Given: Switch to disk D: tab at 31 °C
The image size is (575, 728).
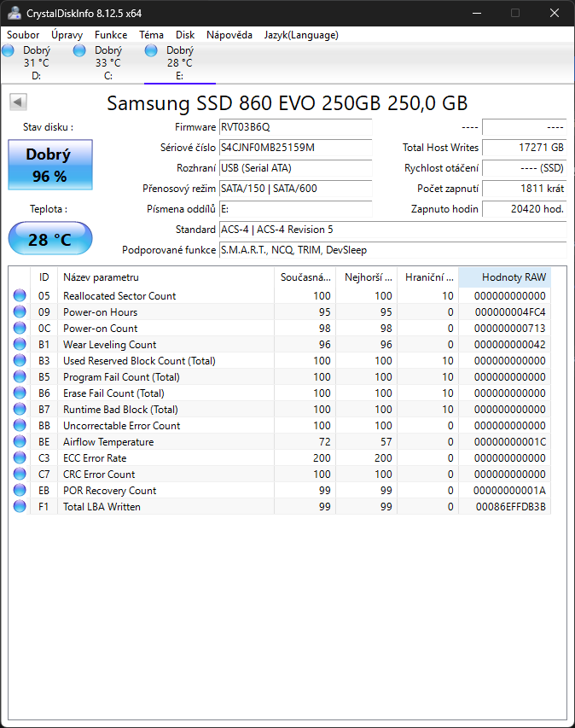Looking at the screenshot, I should [37, 62].
